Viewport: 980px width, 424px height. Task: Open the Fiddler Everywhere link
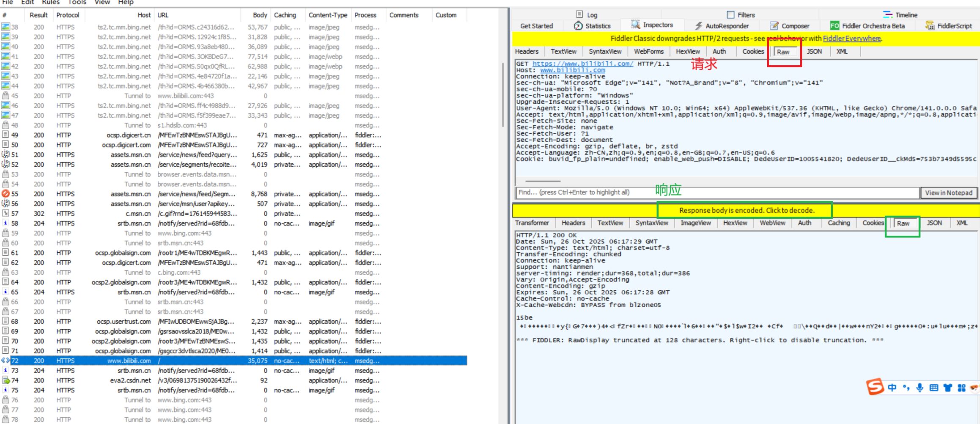[851, 39]
